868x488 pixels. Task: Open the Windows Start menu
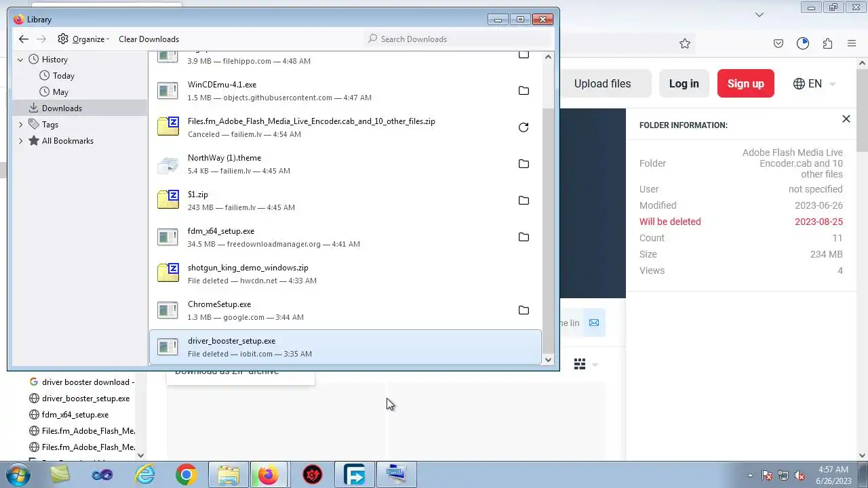coord(16,475)
